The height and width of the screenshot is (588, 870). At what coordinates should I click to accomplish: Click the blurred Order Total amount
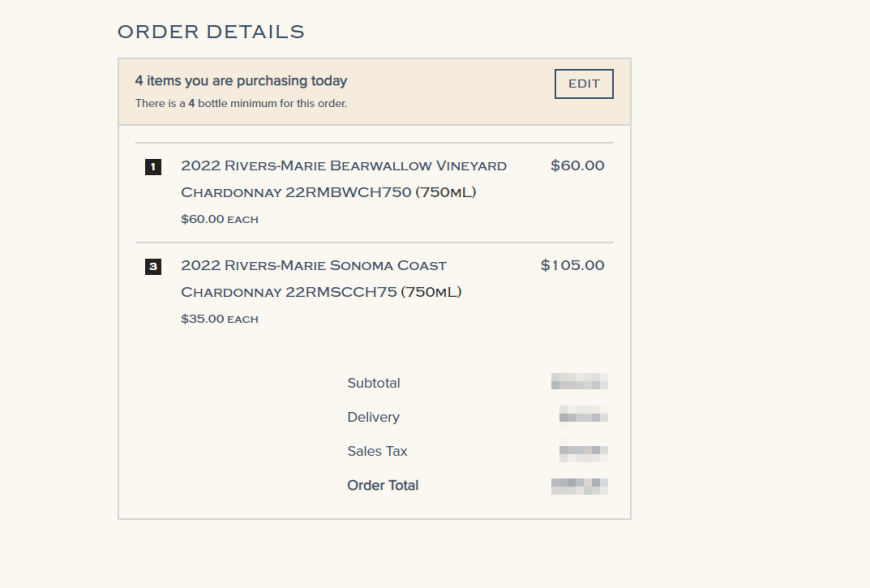[x=579, y=486]
